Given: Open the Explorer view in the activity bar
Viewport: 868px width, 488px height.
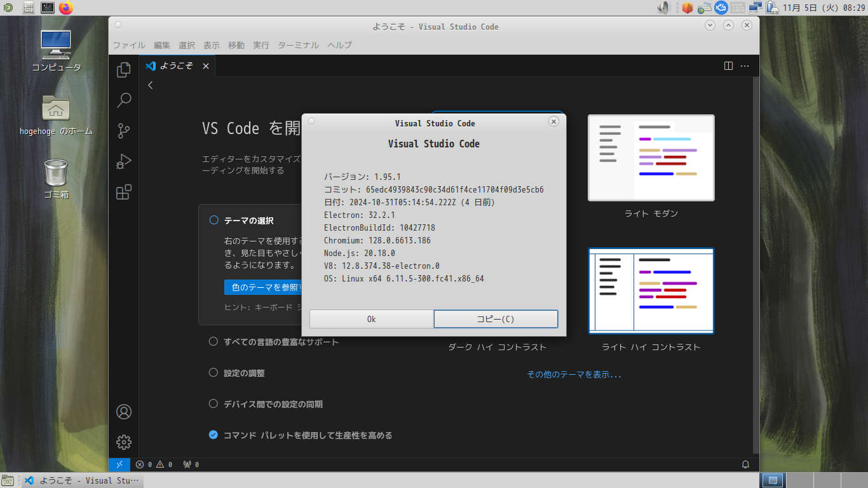Looking at the screenshot, I should coord(124,70).
